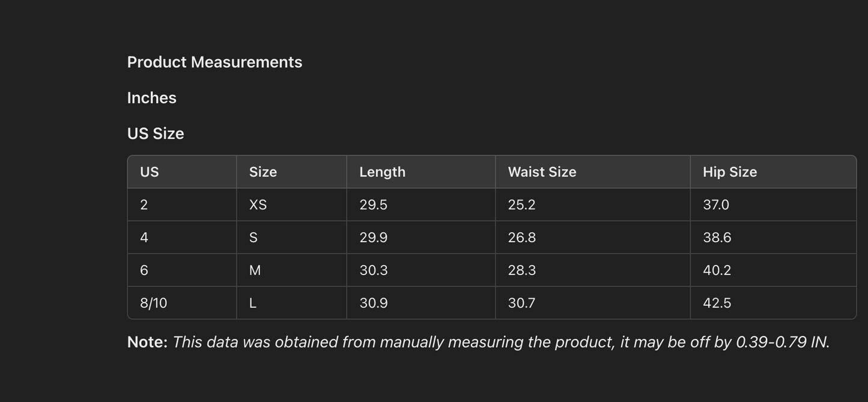Click the M size cell
This screenshot has height=402, width=868.
click(x=255, y=270)
